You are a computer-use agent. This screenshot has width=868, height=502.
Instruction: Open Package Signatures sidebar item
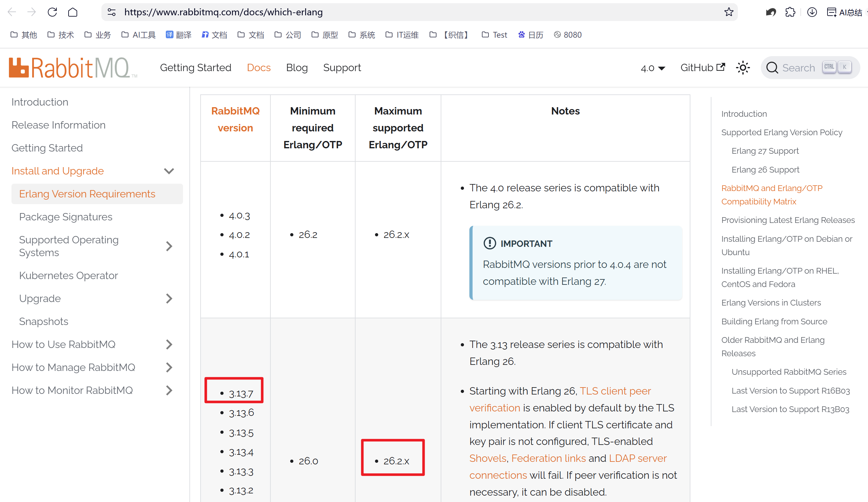(65, 217)
